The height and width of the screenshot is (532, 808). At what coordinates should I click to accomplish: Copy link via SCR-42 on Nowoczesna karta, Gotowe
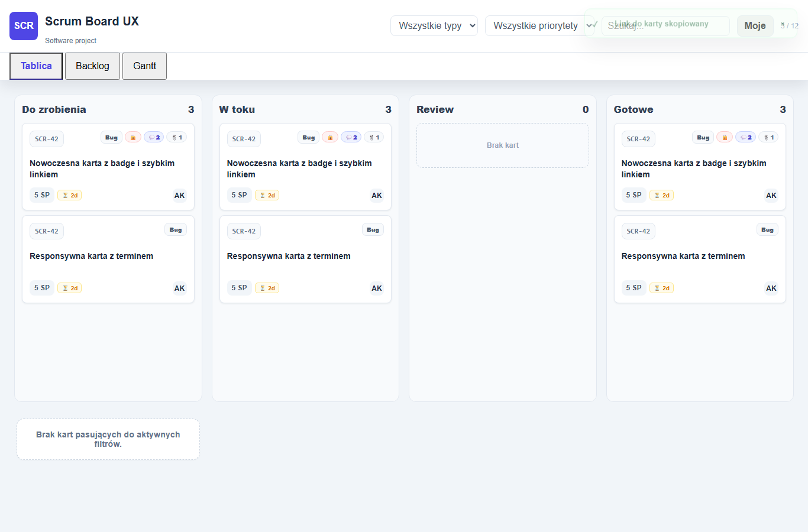[x=638, y=139]
